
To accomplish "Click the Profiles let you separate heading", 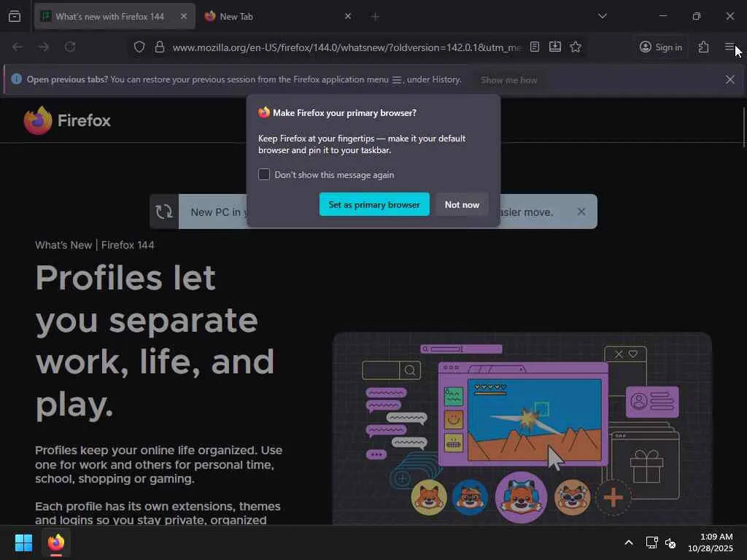I will [155, 341].
